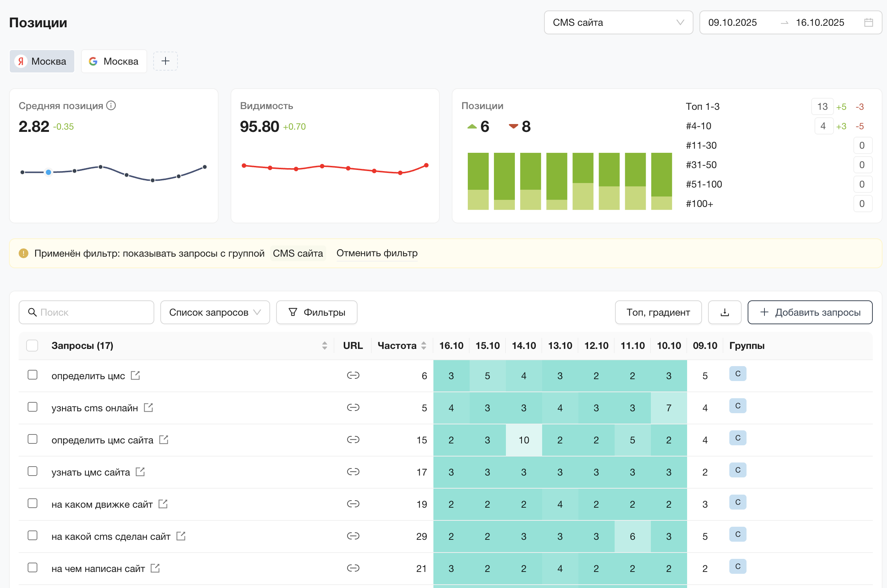
Task: Sort by the Частота column arrows
Action: (x=424, y=346)
